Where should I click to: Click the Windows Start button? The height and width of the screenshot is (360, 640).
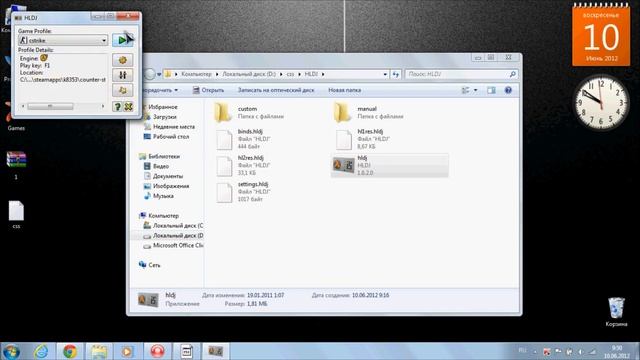coord(11,351)
